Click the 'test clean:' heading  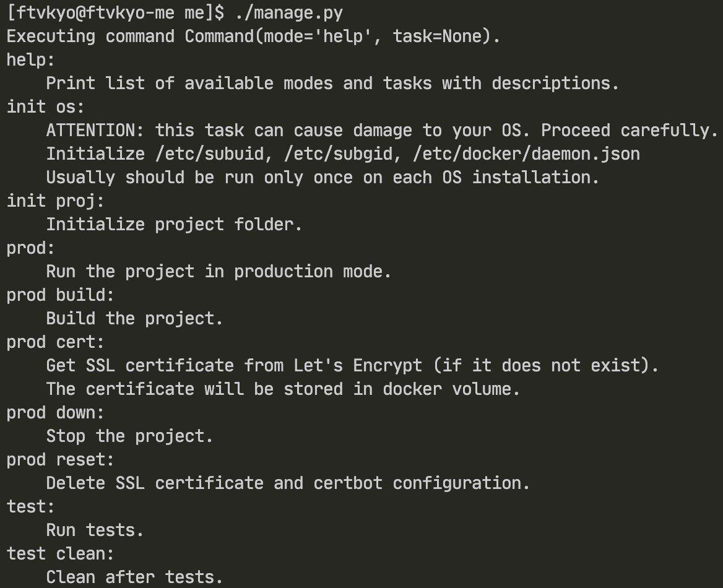(x=61, y=554)
